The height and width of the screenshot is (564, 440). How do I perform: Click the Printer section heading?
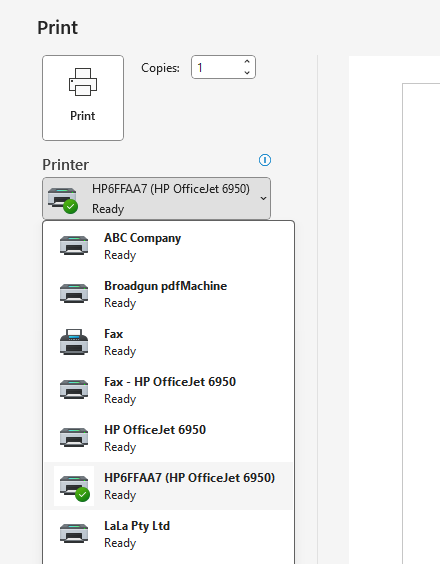(x=65, y=165)
